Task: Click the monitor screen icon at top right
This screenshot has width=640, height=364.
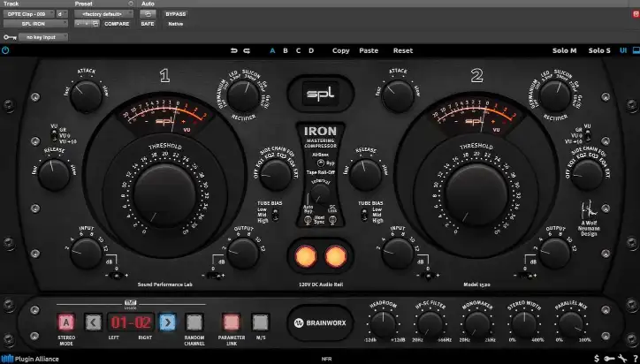Action: pyautogui.click(x=636, y=50)
